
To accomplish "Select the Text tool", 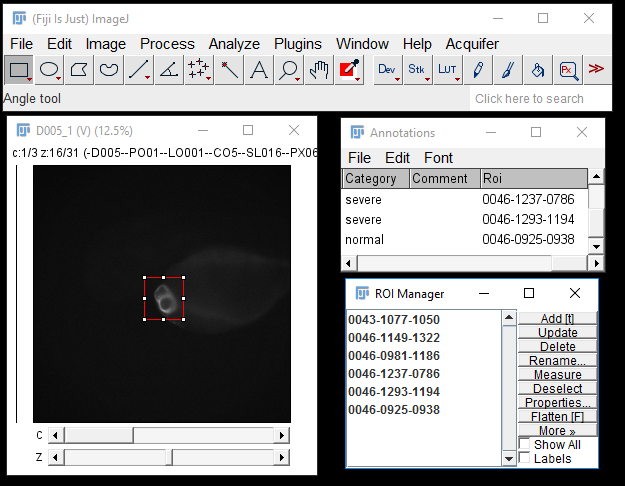I will [x=259, y=70].
